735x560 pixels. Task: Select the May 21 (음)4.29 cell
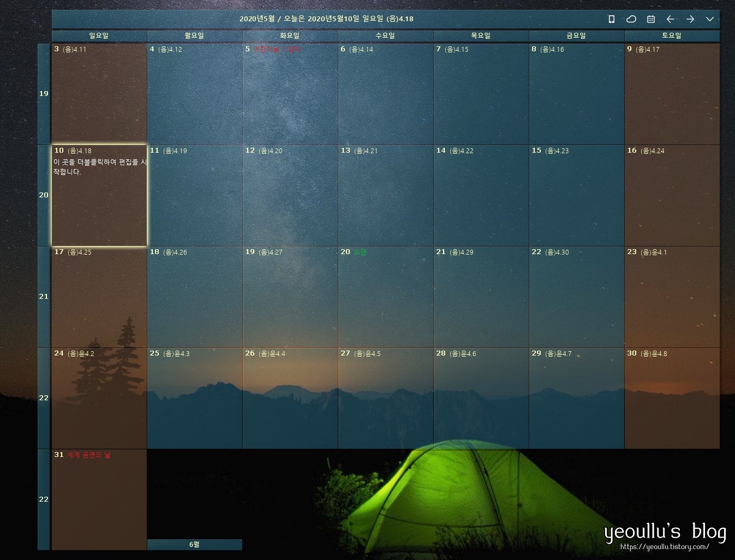pos(481,297)
